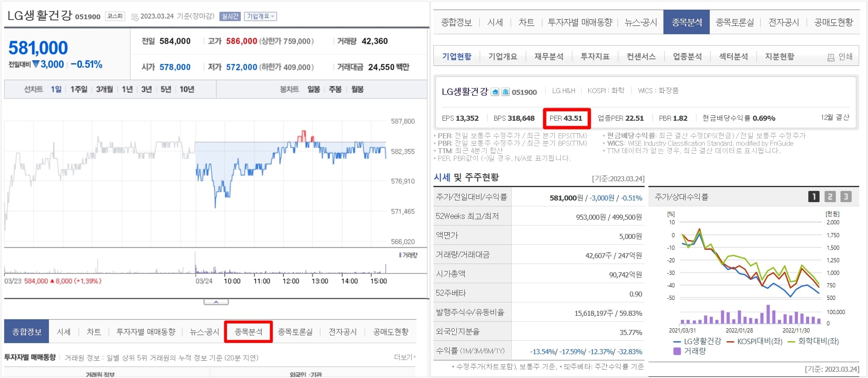Click the 코스피 market badge
Screen dimensions: 868x378
115,16
